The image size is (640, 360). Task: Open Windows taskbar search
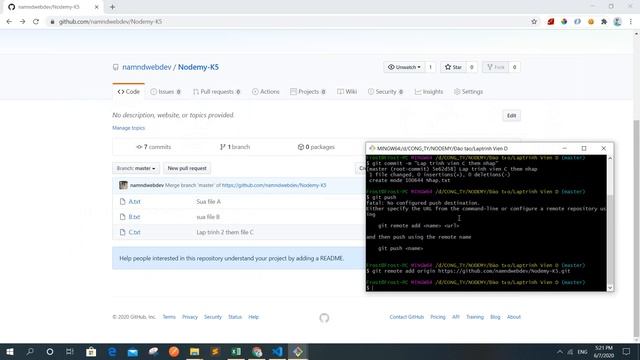point(30,351)
